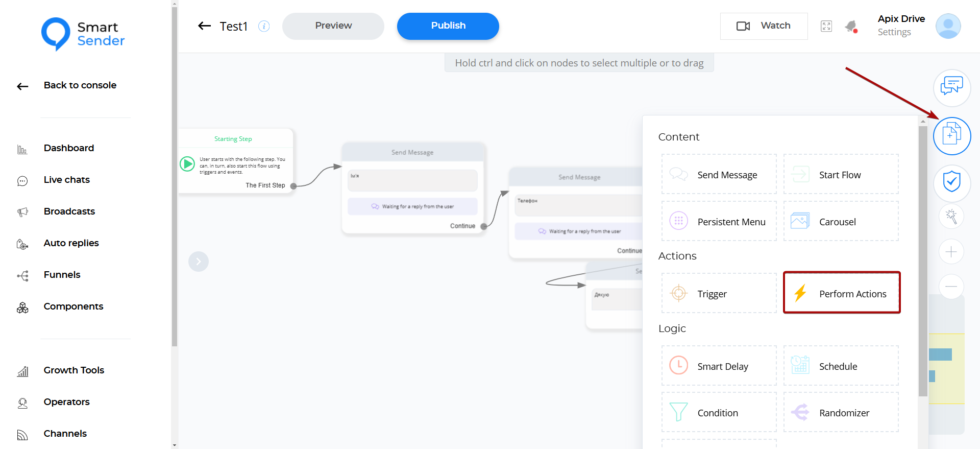Click the Components cubes icon

[22, 308]
